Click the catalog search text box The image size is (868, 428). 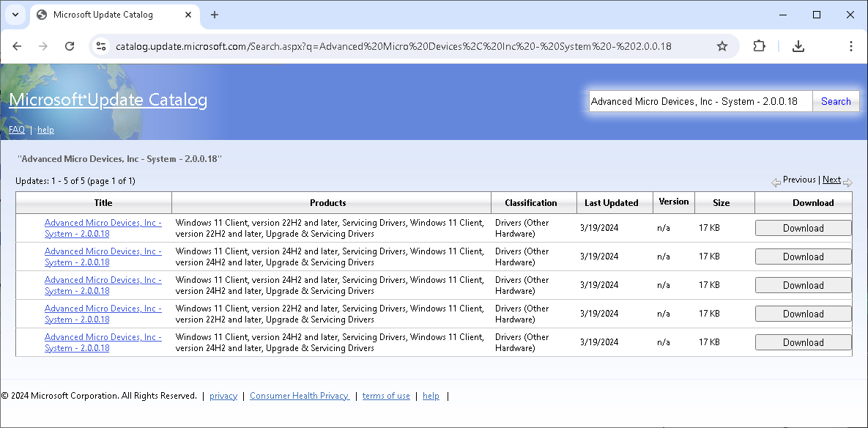(700, 101)
